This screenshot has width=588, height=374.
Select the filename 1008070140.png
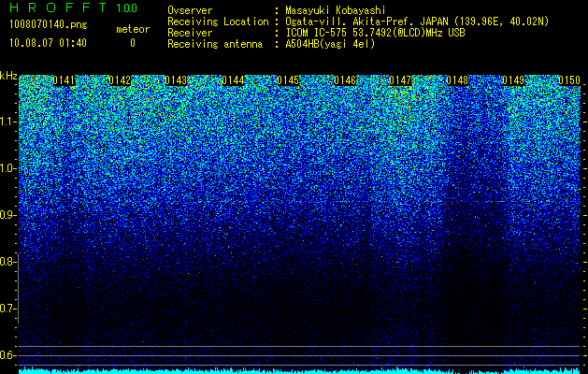[x=49, y=25]
